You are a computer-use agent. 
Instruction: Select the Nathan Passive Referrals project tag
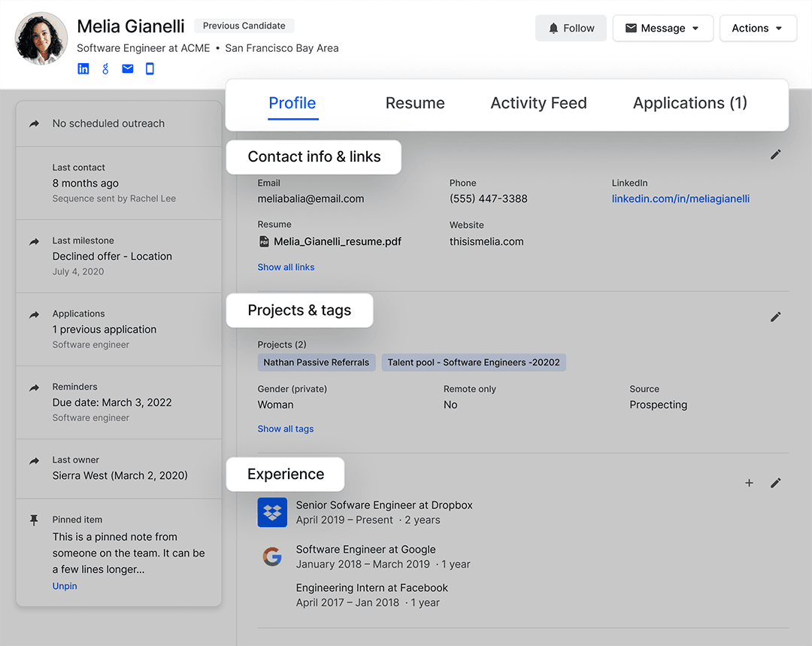316,362
